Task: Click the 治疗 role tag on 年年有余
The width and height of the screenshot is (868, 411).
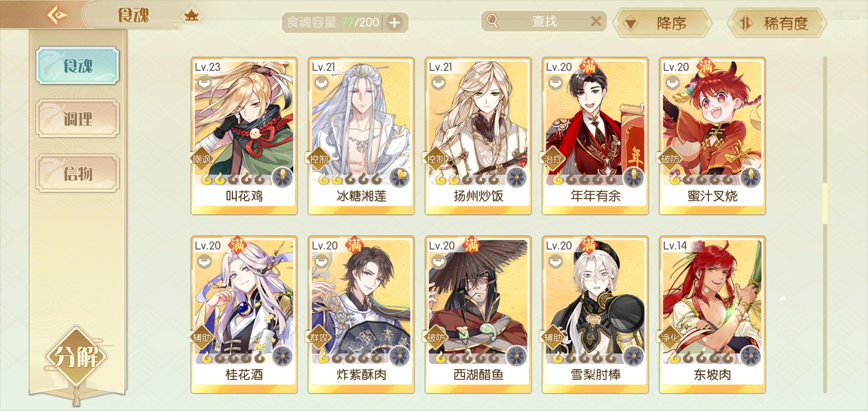Action: [553, 159]
